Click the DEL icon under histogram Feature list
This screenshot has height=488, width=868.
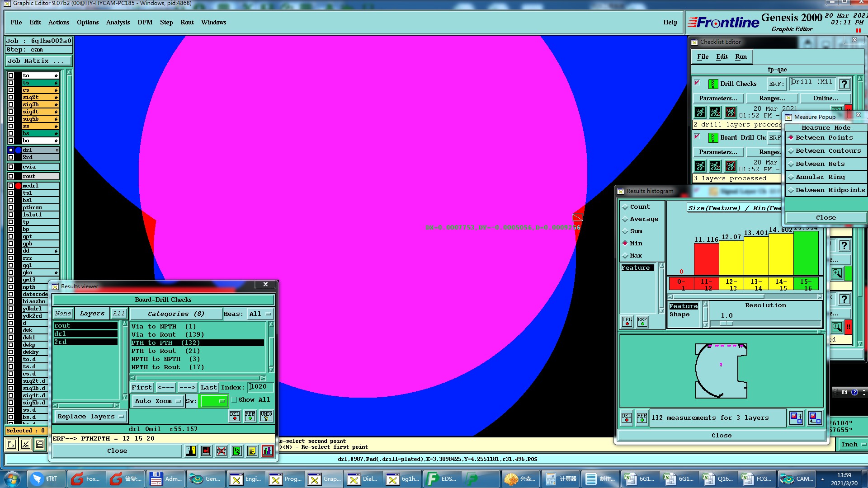click(x=627, y=321)
